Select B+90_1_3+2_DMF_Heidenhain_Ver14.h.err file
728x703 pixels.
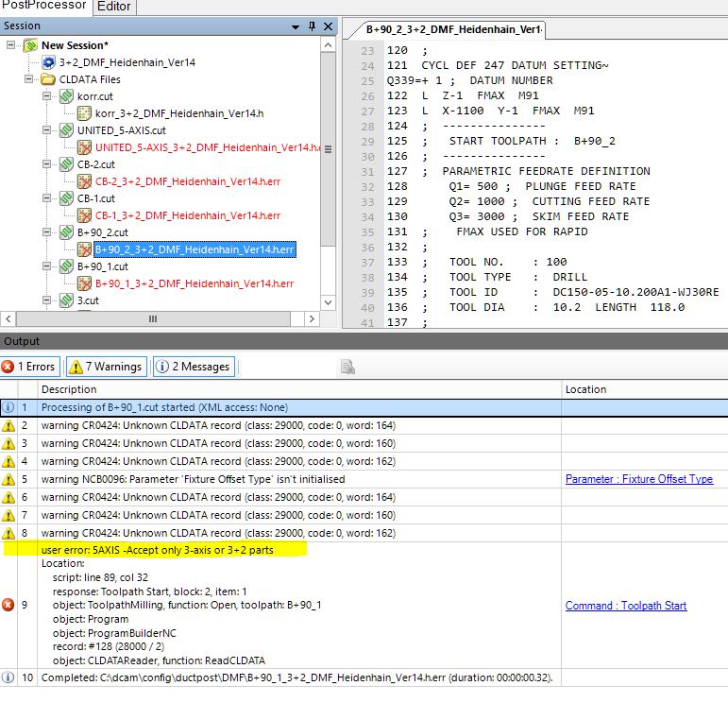(195, 283)
